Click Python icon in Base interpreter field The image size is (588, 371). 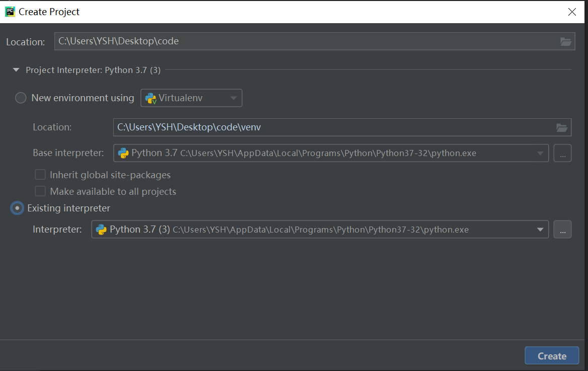tap(123, 153)
